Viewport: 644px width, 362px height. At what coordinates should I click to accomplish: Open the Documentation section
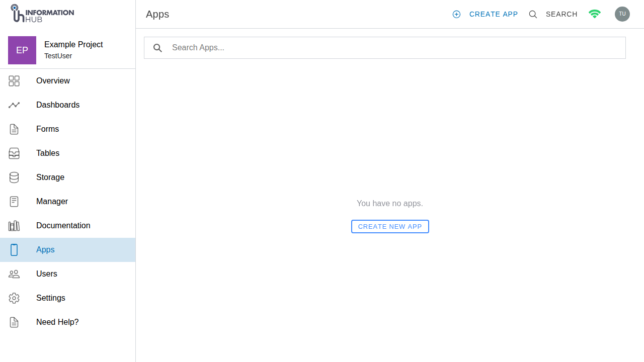coord(68,226)
